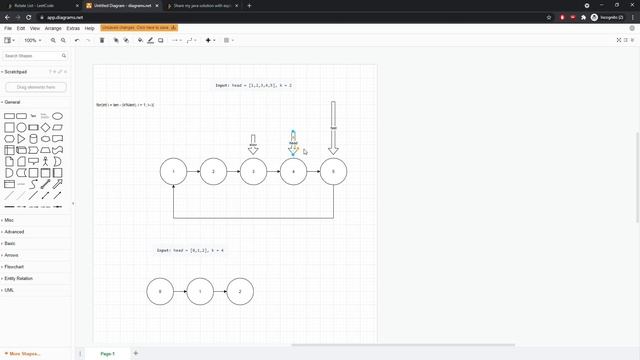The image size is (640, 360).
Task: Click the to back icon
Action: click(x=126, y=40)
